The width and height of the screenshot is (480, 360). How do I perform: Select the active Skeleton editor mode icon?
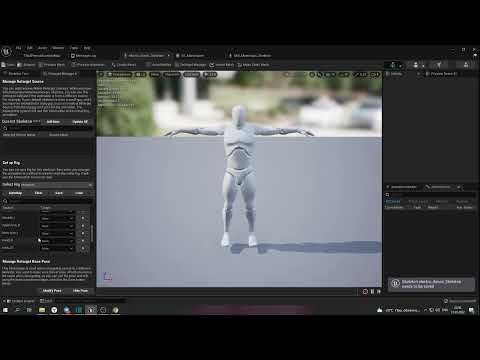(x=393, y=65)
